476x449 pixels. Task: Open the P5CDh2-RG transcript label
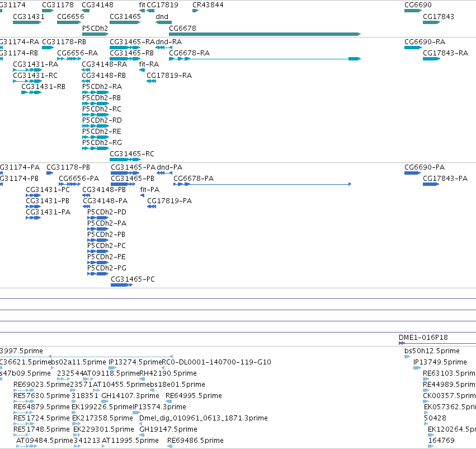[102, 143]
